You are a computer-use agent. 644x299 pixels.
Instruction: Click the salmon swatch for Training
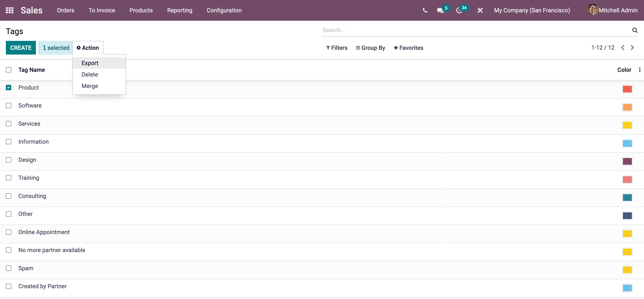click(627, 180)
